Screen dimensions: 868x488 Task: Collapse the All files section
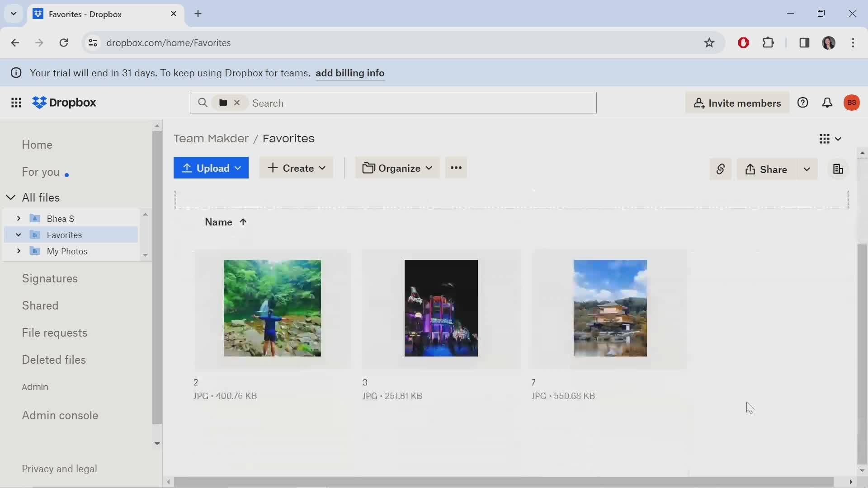(11, 197)
